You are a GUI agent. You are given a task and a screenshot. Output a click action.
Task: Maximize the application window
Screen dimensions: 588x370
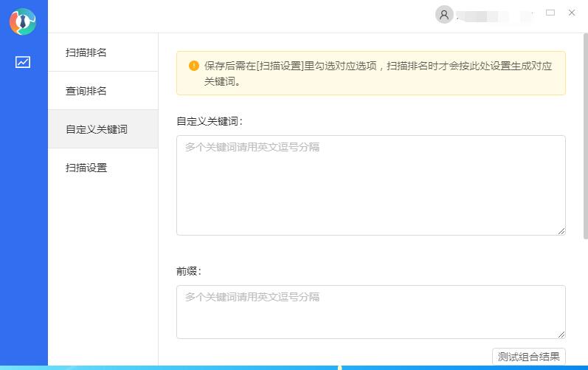point(550,13)
